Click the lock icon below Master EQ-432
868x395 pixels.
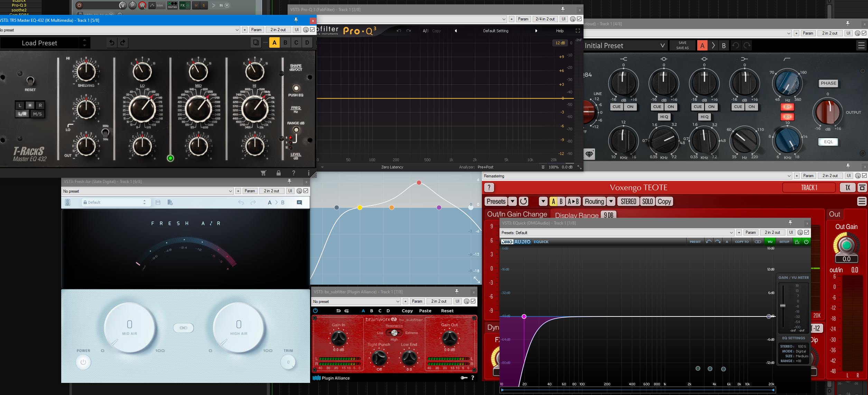[x=279, y=173]
